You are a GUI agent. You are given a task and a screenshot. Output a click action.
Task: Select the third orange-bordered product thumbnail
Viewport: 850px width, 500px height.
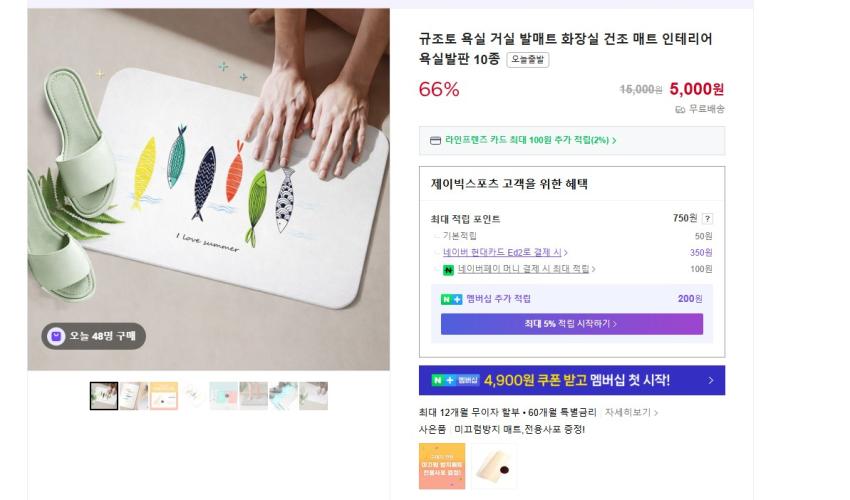pyautogui.click(x=164, y=396)
